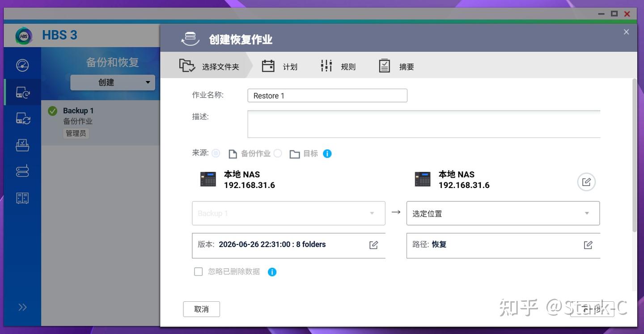Select the 备份作业 source radio button
The width and height of the screenshot is (644, 334).
coord(216,153)
